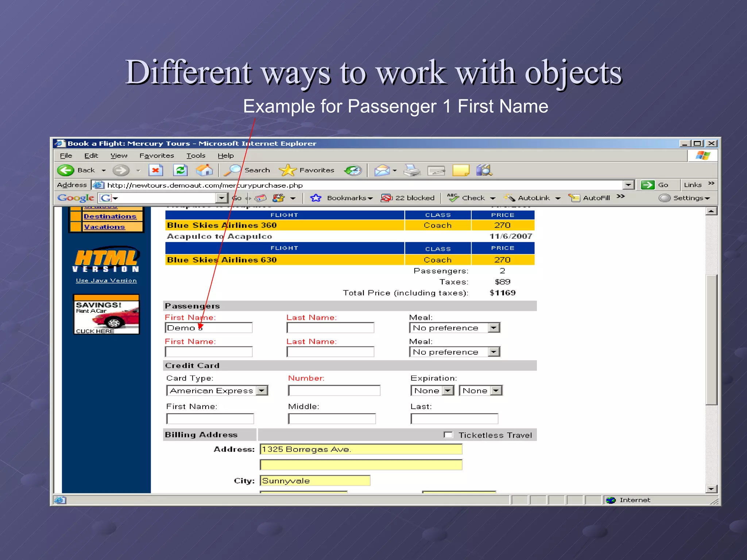The width and height of the screenshot is (747, 560).
Task: Open the expiration year None dropdown
Action: [496, 390]
